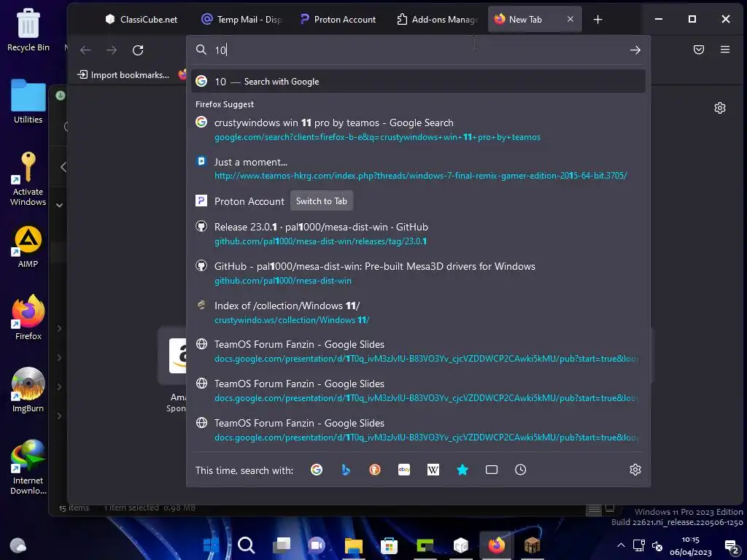747x560 pixels.
Task: Open notification center showing 2 notifications
Action: click(x=731, y=547)
